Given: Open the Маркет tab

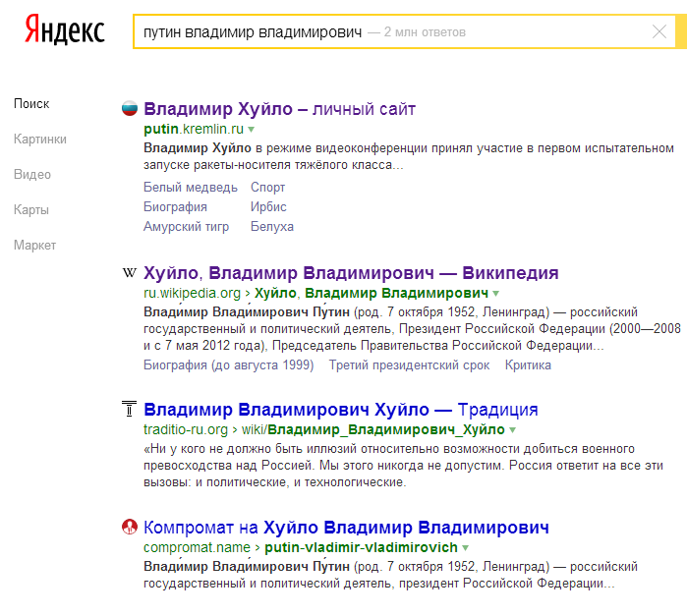Looking at the screenshot, I should 34,245.
